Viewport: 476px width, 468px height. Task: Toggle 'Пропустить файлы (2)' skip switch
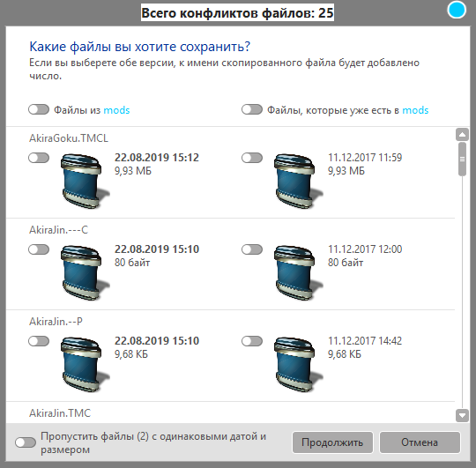26,442
